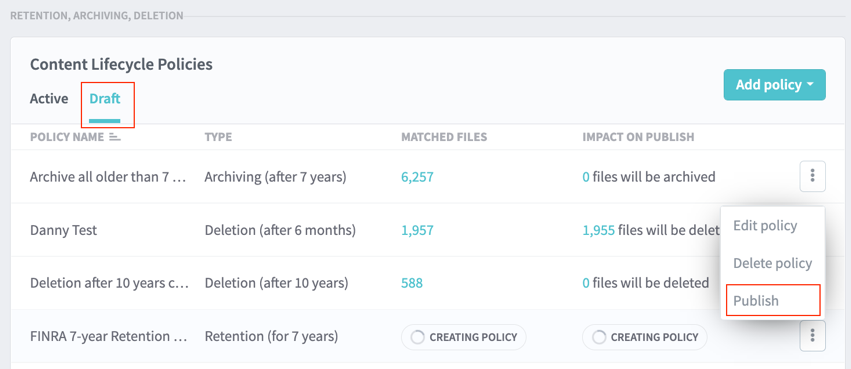Click the Content Lifecycle Policies heading
The image size is (851, 369).
[x=121, y=65]
